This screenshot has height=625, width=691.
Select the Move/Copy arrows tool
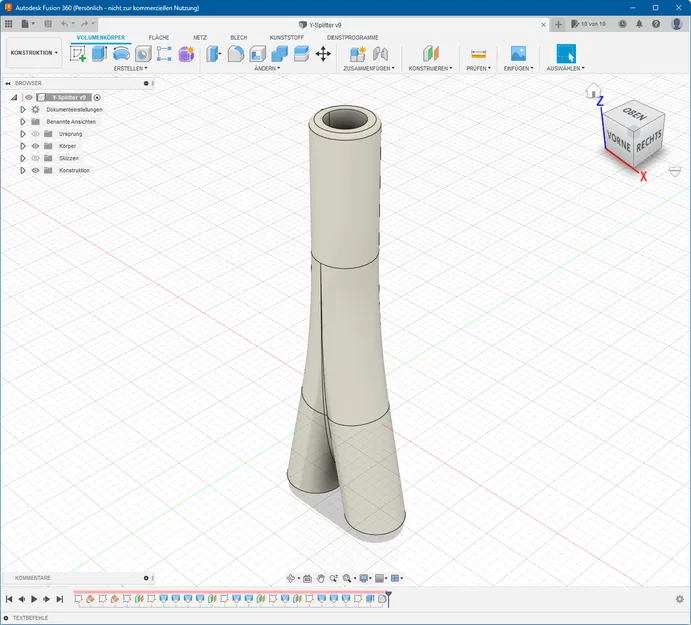tap(323, 54)
